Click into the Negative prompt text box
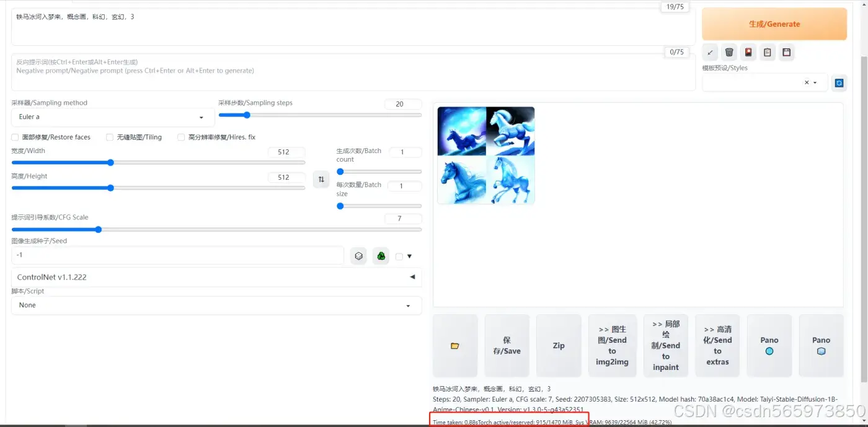868x427 pixels. click(352, 71)
